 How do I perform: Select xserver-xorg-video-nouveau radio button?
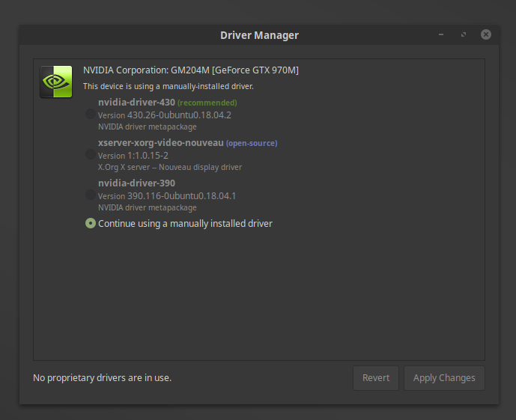click(91, 154)
